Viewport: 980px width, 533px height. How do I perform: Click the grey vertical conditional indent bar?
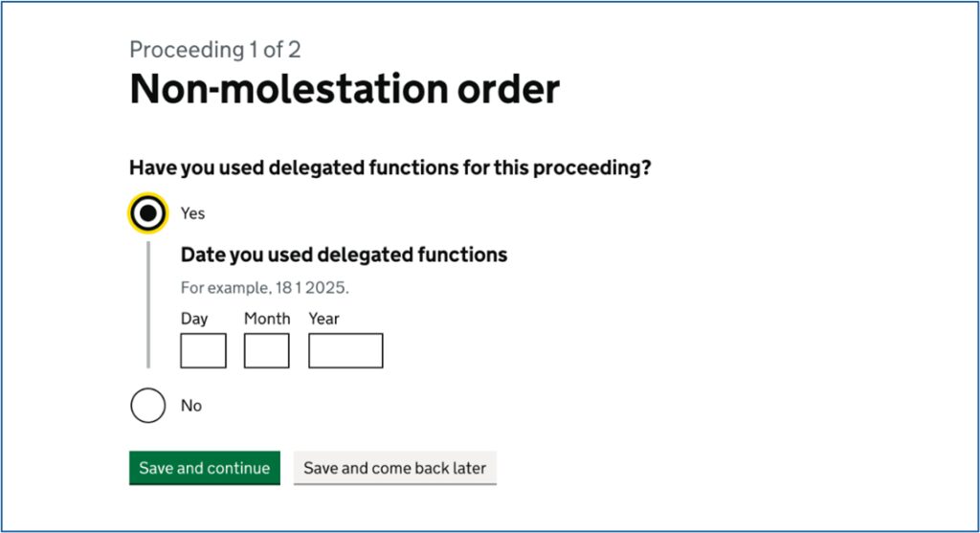click(x=147, y=304)
